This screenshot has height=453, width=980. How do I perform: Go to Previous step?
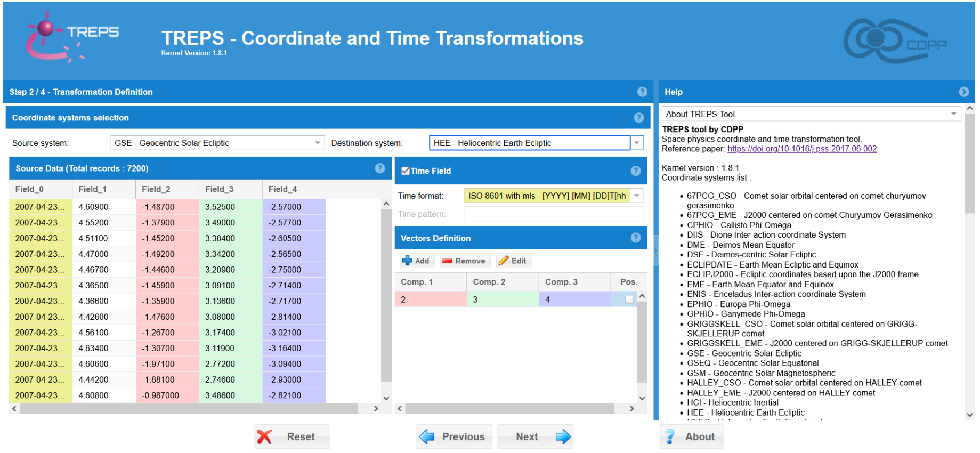click(455, 436)
